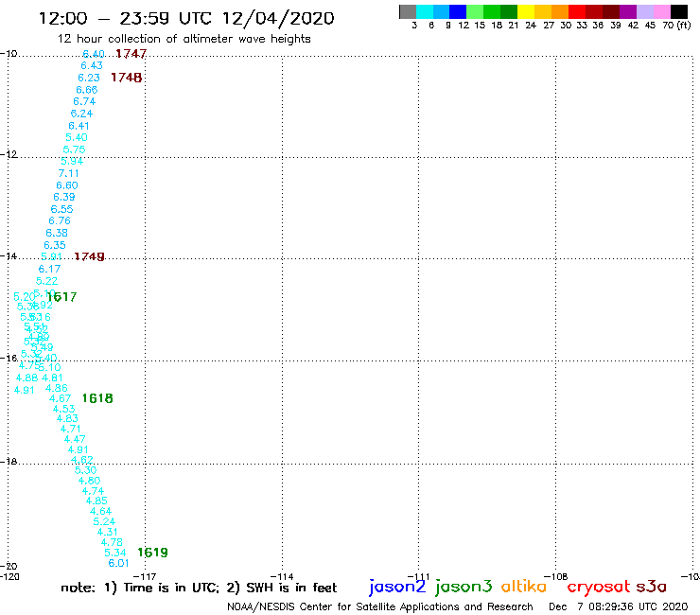Click the wave height value '6.35'
Screen dimensions: 700x615
(x=55, y=245)
